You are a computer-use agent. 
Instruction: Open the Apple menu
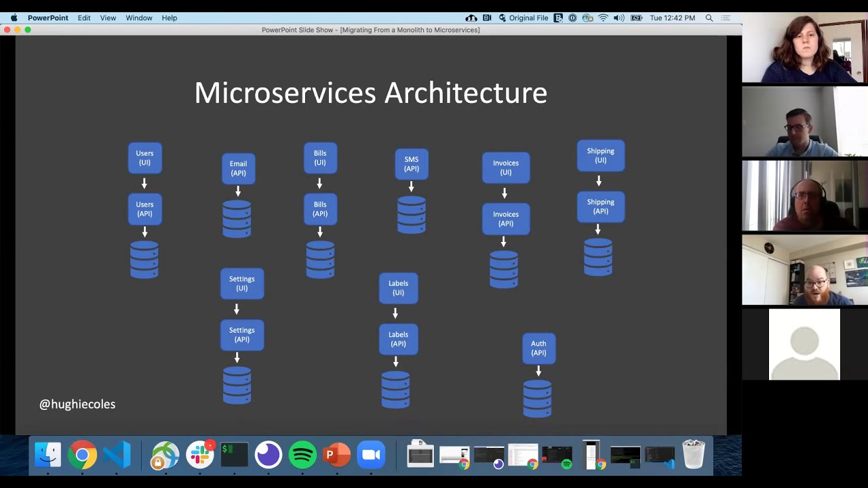click(x=14, y=18)
